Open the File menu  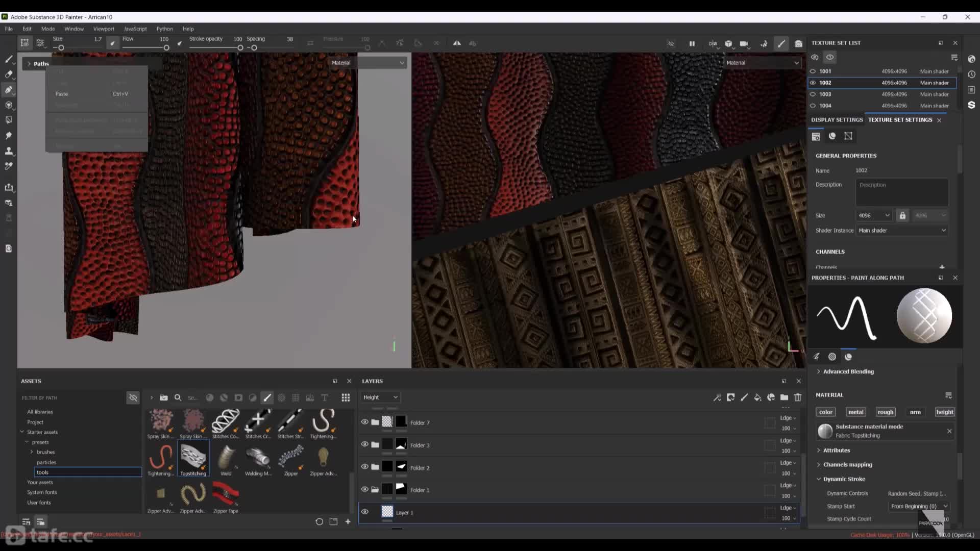9,29
